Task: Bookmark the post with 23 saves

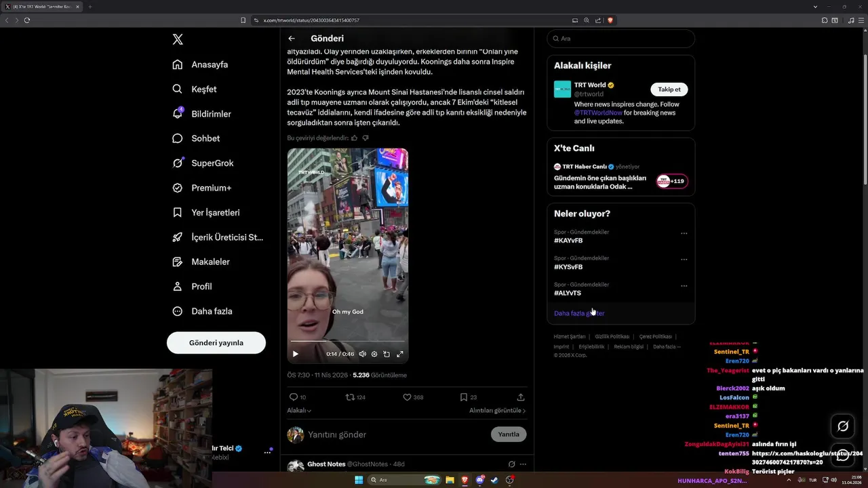Action: pos(464,397)
